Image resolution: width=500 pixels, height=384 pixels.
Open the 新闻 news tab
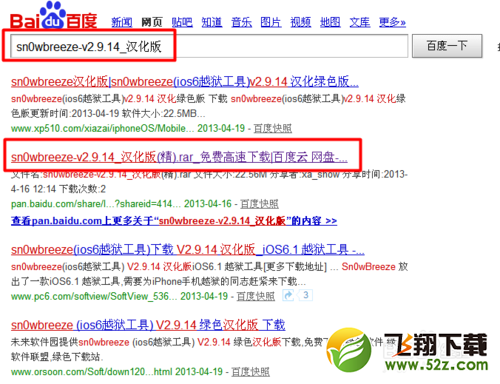click(122, 22)
